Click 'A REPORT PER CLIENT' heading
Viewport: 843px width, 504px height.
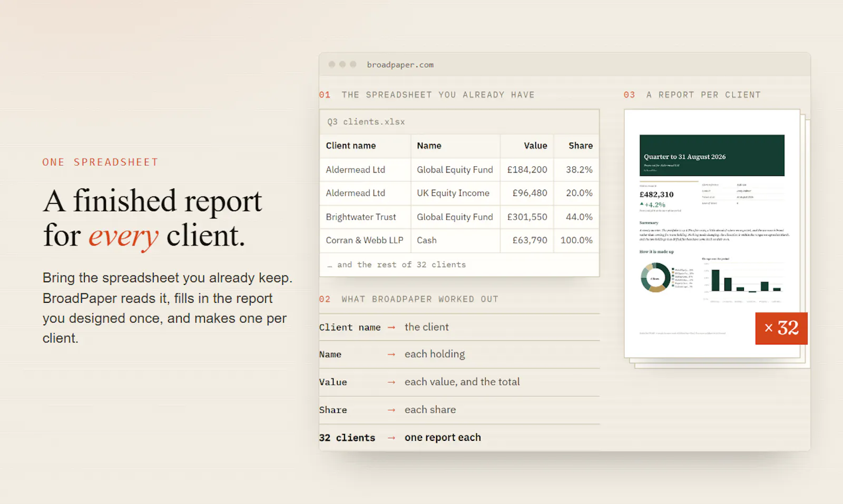703,95
